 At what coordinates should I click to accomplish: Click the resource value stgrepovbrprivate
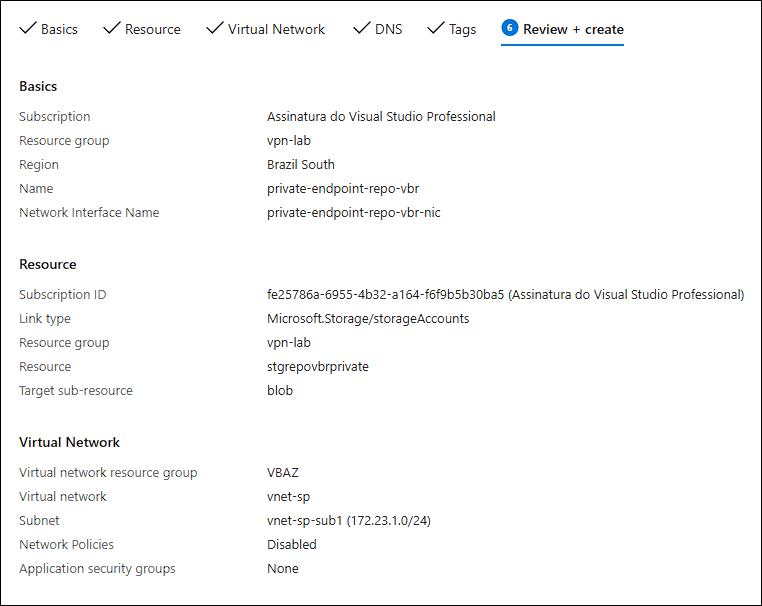[318, 366]
